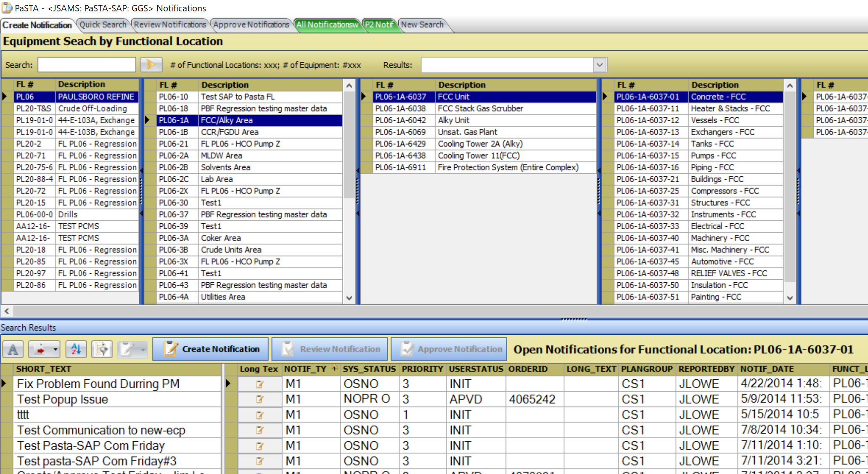Click the greyed clipboard edit toolbar icon
Viewport: 868px width, 474px height.
click(127, 349)
